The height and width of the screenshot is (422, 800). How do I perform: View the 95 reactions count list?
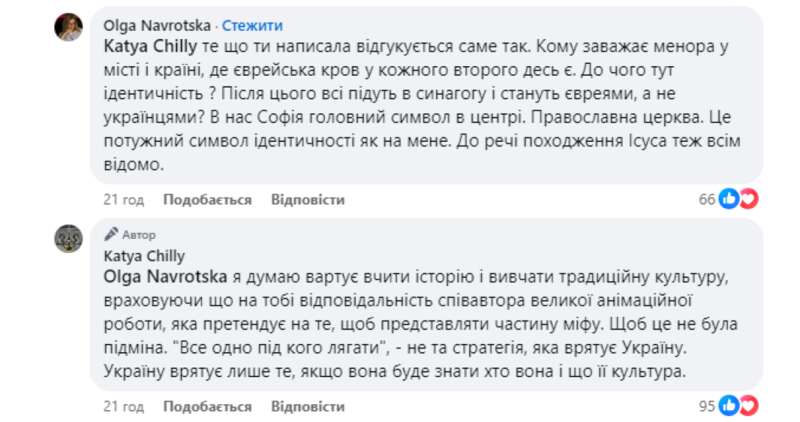[x=707, y=406]
